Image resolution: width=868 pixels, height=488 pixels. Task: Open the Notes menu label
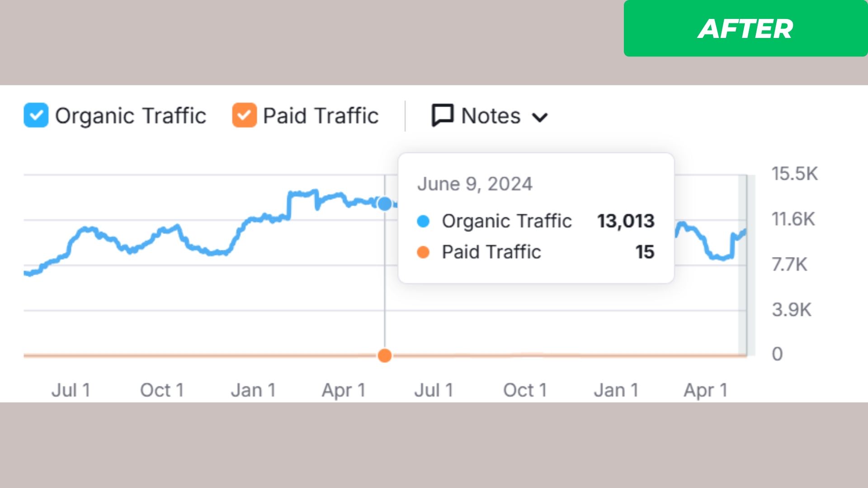[x=491, y=116]
